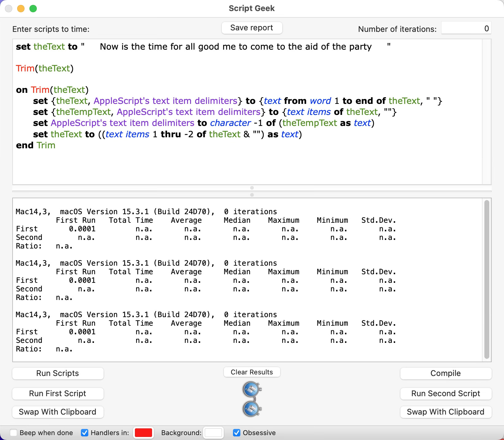Click left Swap With Clipboard button
The height and width of the screenshot is (440, 504).
click(58, 412)
